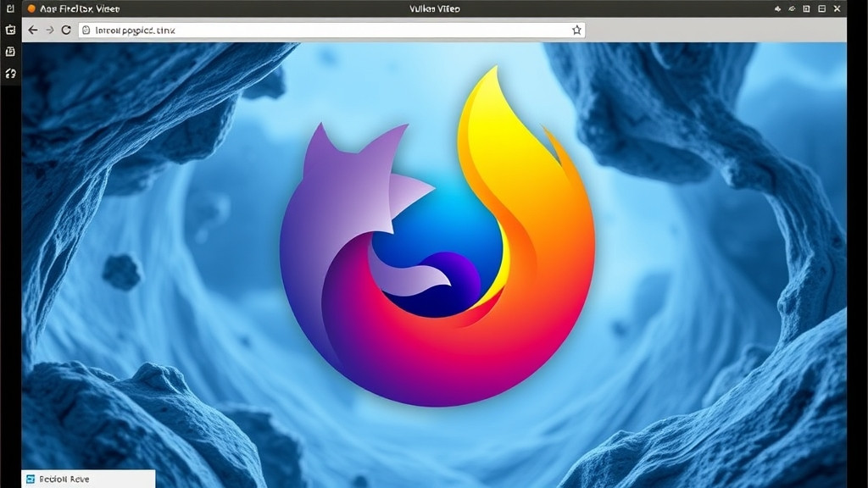Go forward with the right arrow button

click(50, 30)
